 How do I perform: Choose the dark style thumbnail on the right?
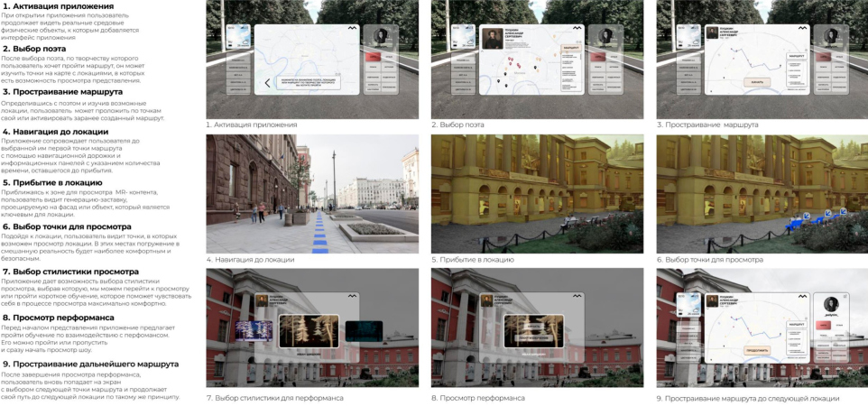[x=363, y=330]
